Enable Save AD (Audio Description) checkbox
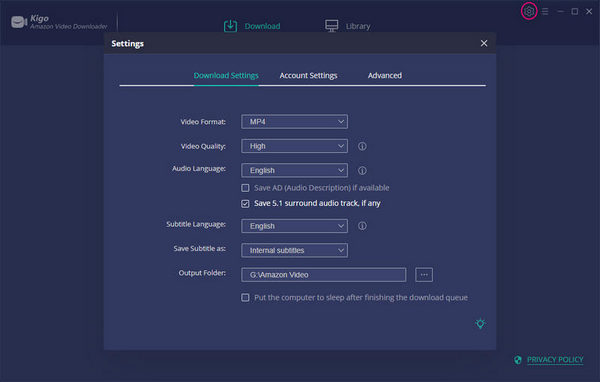The image size is (600, 382). click(x=245, y=188)
